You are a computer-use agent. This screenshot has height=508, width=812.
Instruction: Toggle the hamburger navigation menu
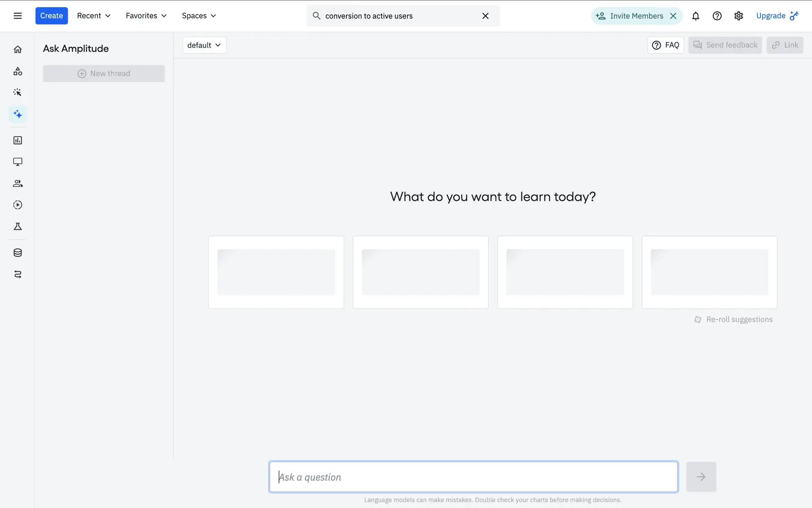pos(17,16)
